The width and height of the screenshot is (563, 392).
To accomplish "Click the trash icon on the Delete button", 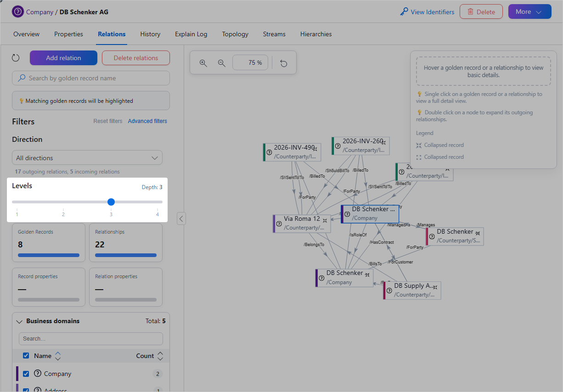I will pyautogui.click(x=470, y=12).
